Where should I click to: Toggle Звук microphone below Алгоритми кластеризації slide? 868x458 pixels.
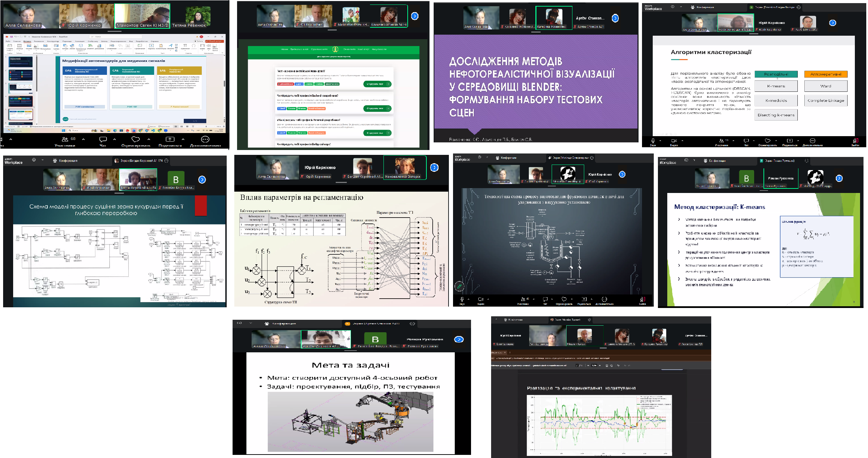[x=653, y=141]
